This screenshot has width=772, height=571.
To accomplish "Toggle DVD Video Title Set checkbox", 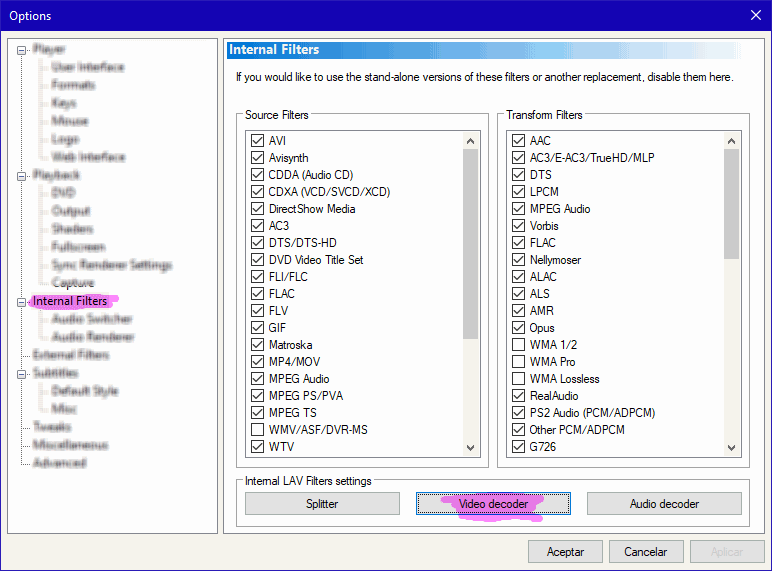I will click(257, 260).
